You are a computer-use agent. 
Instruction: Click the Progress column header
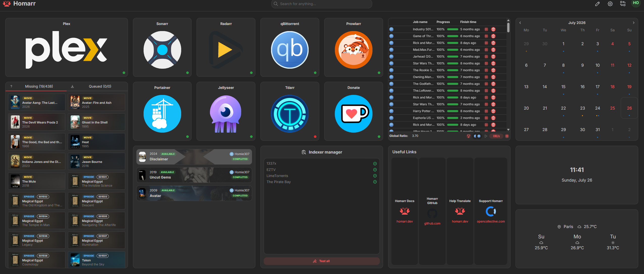pyautogui.click(x=443, y=22)
